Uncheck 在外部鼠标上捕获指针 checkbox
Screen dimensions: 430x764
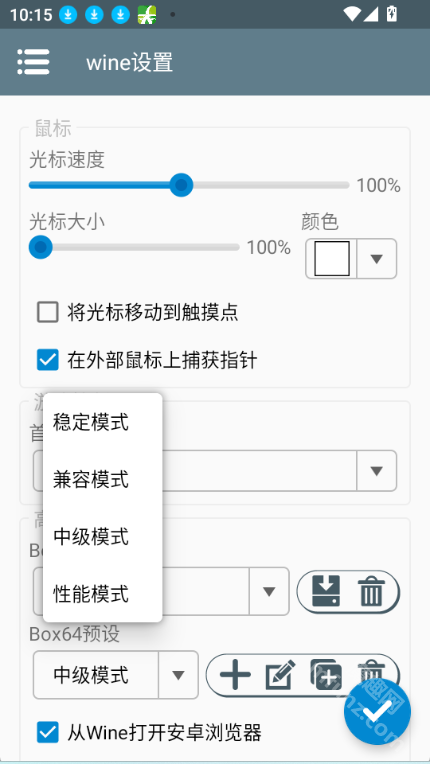point(48,361)
